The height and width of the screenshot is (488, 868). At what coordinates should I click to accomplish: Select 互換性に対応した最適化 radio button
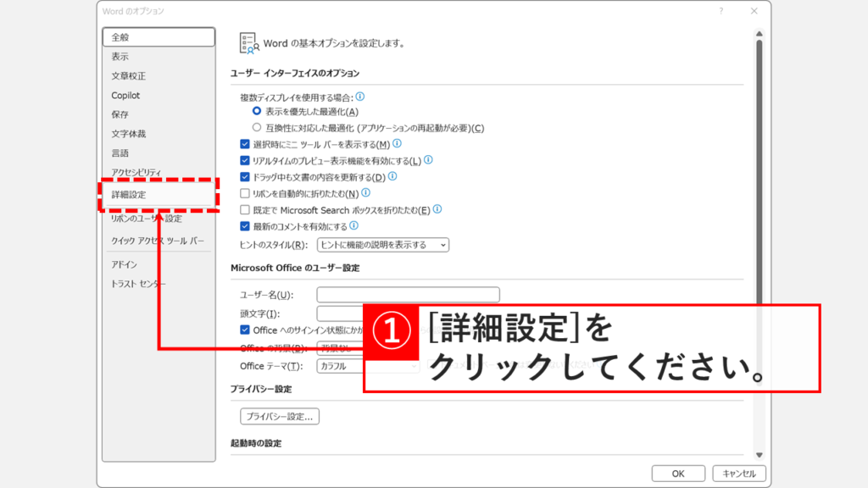(x=258, y=125)
